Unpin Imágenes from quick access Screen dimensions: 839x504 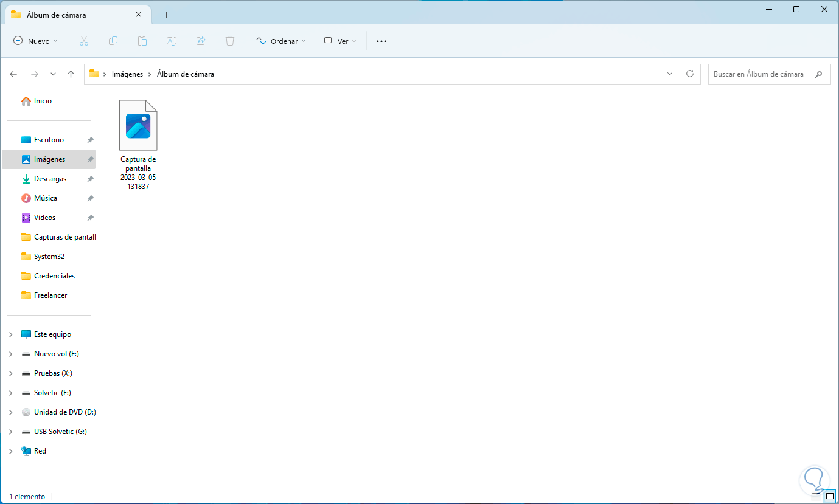tap(90, 159)
